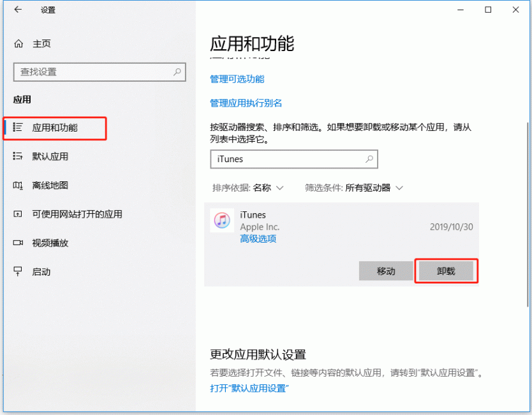
Task: Click the 2019/10/30 install date
Action: (451, 227)
